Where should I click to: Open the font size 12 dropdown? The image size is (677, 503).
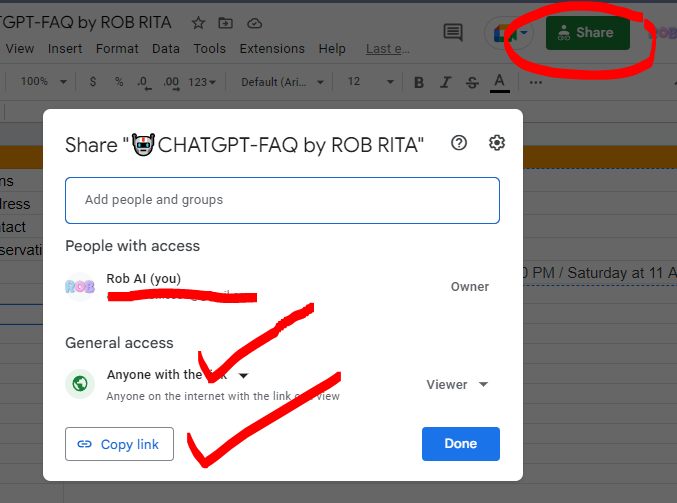coord(370,82)
